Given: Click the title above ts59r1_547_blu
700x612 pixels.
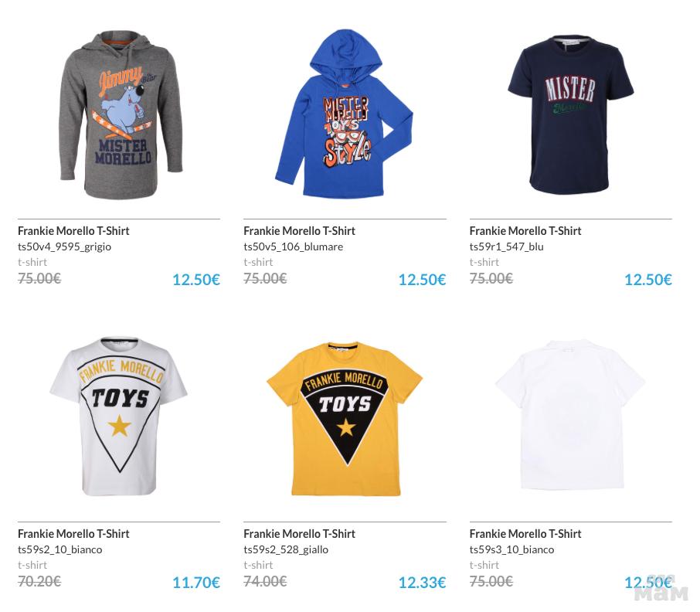Looking at the screenshot, I should coord(525,230).
